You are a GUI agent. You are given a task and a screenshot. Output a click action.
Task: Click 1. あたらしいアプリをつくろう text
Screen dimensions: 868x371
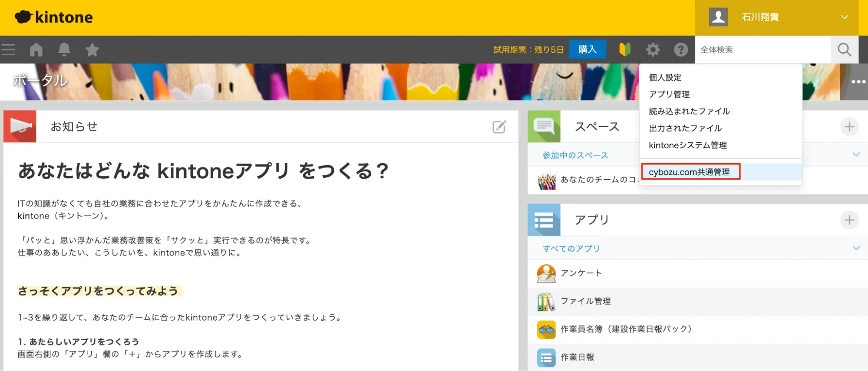point(79,342)
